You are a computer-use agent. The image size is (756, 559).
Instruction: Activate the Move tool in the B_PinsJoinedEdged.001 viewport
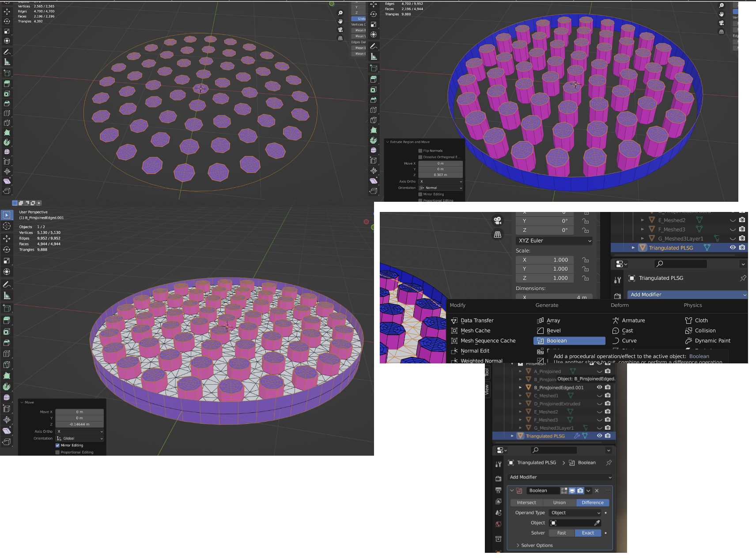pos(7,238)
